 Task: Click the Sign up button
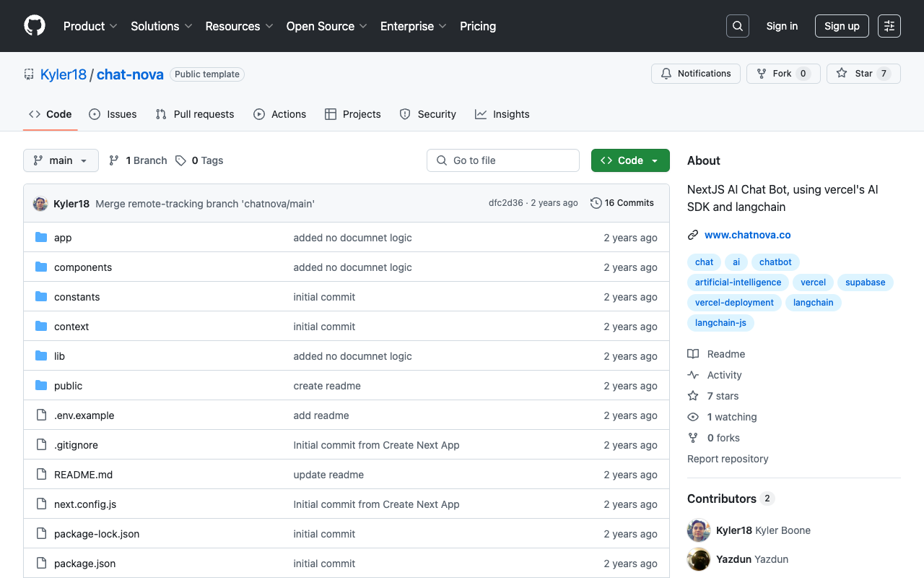coord(842,26)
